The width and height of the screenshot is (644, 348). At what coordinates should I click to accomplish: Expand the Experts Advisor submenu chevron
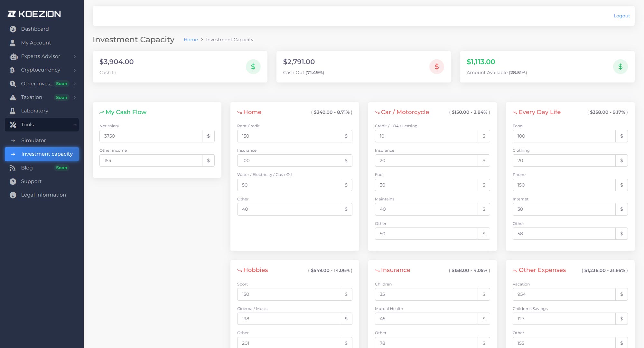coord(75,56)
